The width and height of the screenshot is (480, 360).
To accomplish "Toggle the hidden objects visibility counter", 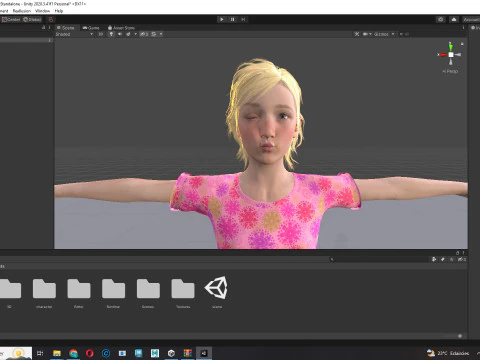I will pyautogui.click(x=144, y=34).
